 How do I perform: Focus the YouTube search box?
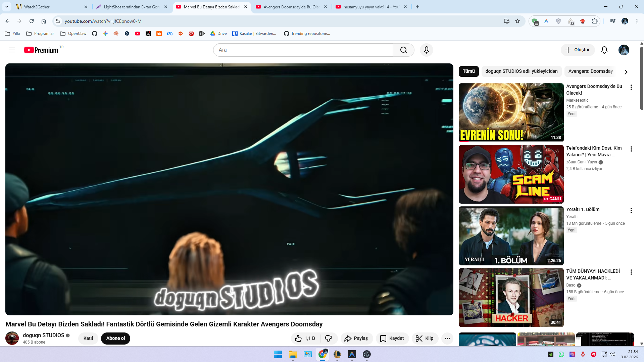point(303,50)
